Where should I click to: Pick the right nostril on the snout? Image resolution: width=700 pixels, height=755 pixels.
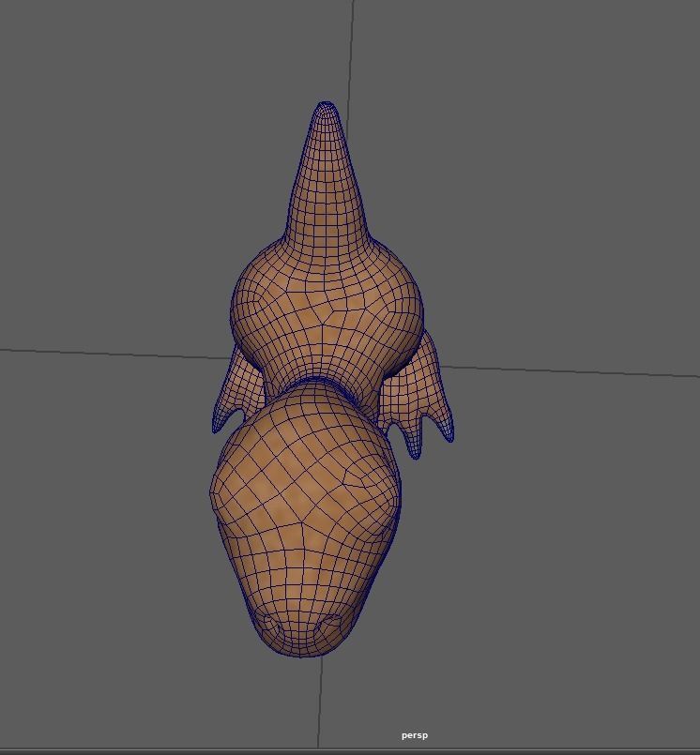click(330, 623)
